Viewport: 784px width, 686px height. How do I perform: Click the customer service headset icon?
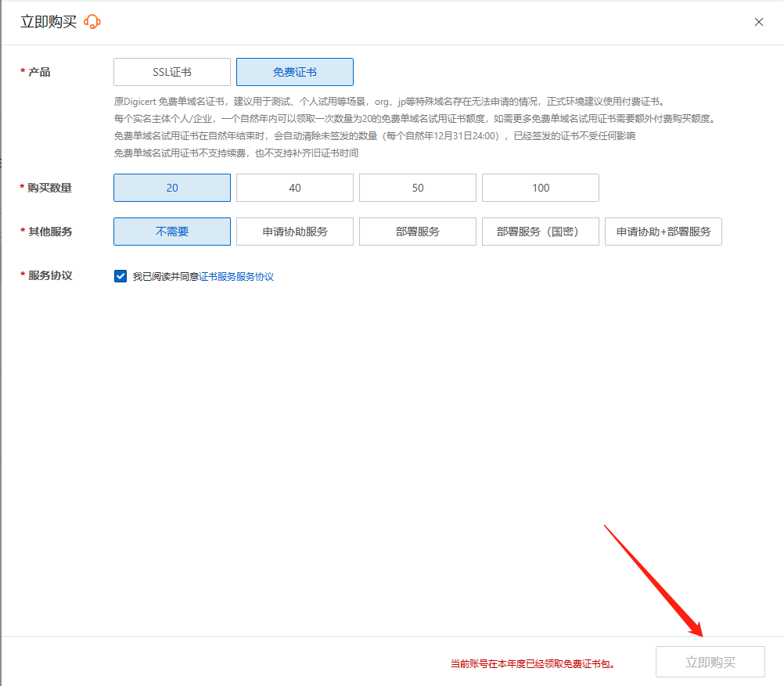click(x=92, y=22)
